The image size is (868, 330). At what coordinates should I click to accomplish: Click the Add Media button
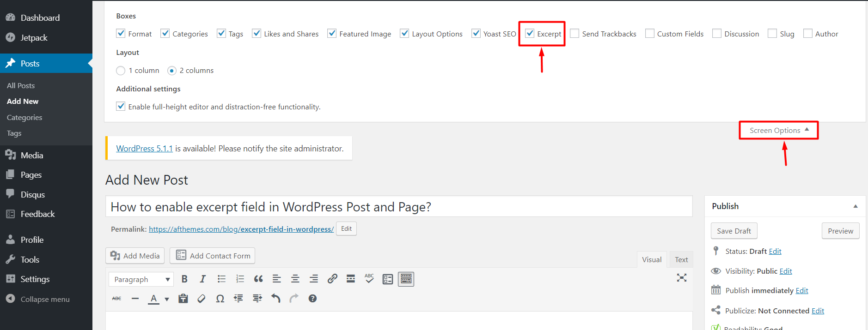click(x=135, y=256)
